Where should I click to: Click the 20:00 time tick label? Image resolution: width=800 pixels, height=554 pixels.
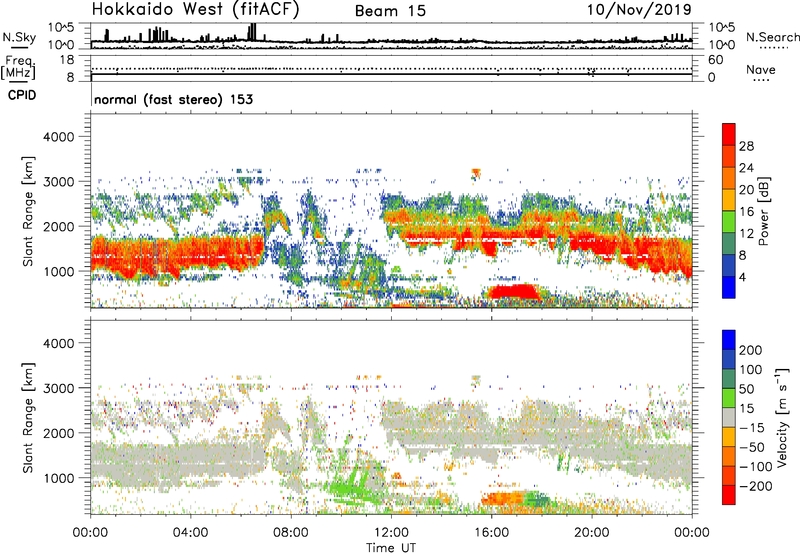click(592, 533)
